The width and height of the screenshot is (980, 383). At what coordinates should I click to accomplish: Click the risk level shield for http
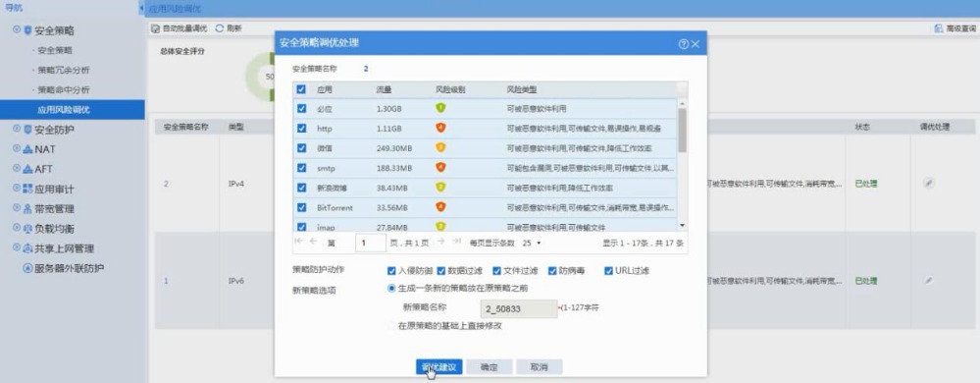pyautogui.click(x=440, y=129)
